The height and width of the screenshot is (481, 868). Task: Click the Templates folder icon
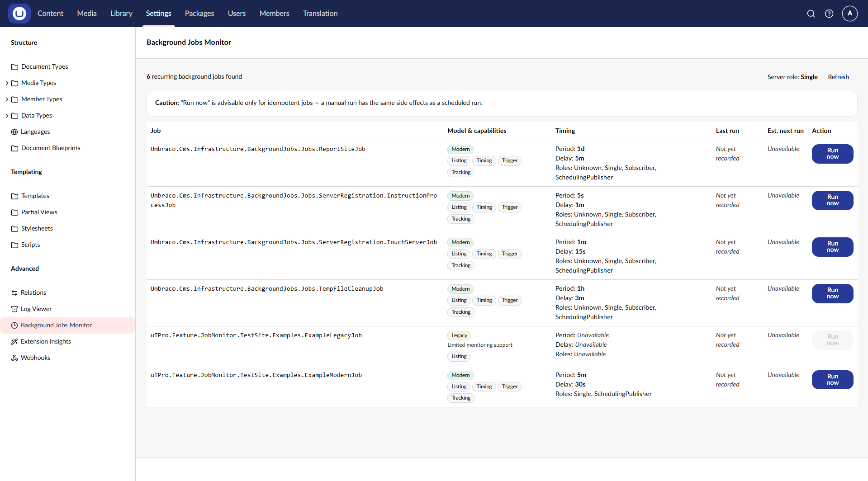coord(14,196)
